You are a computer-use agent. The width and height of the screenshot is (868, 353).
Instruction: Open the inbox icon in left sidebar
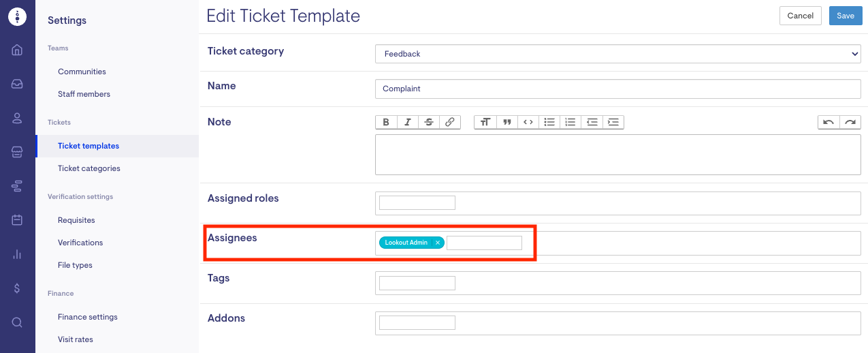coord(17,84)
